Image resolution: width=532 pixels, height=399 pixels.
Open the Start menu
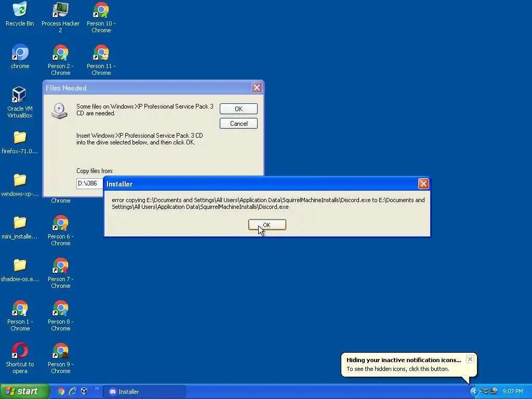coord(24,392)
